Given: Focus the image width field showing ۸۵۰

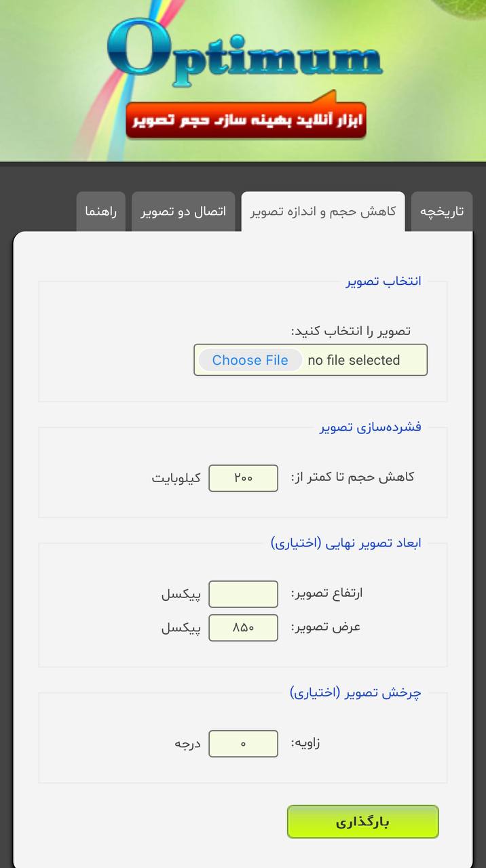Looking at the screenshot, I should click(243, 628).
